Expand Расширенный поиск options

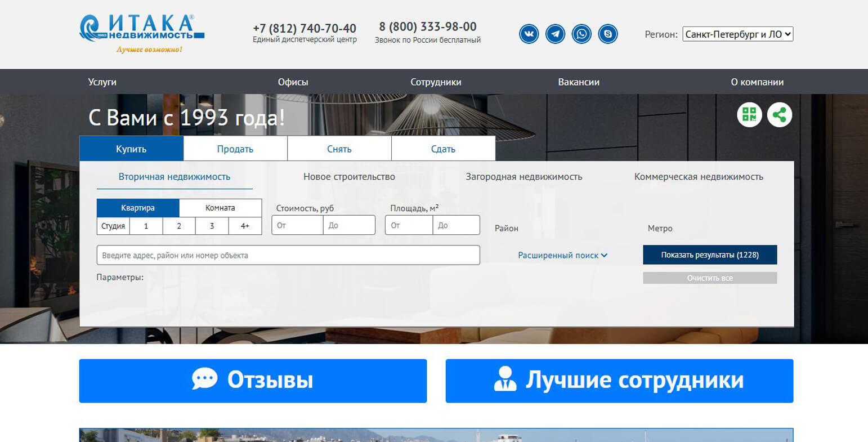(562, 255)
